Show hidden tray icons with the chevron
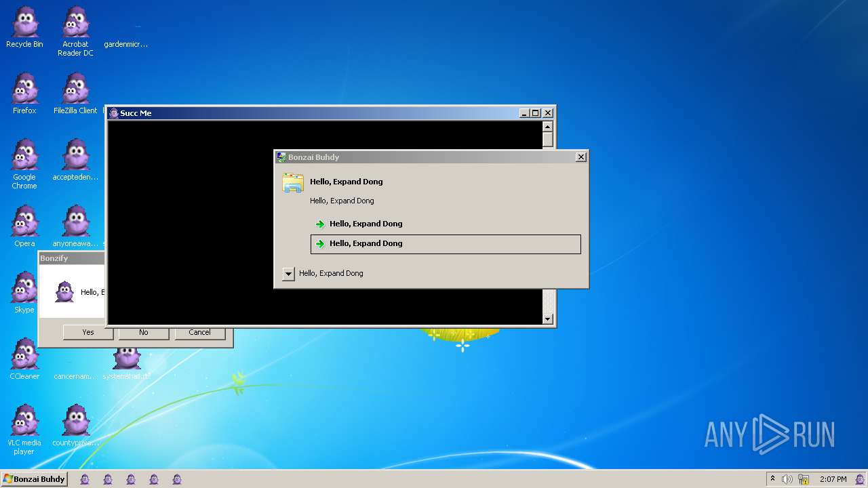 772,479
